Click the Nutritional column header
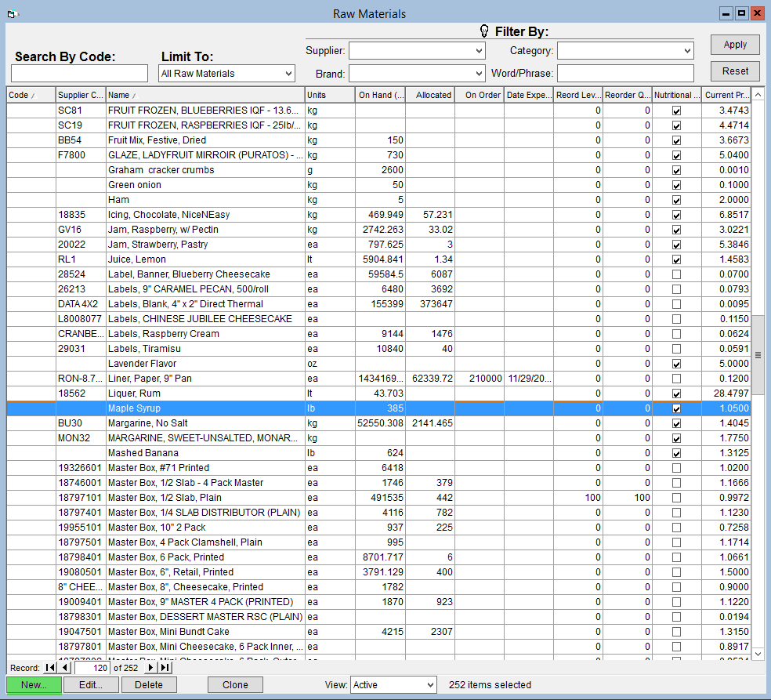This screenshot has height=700, width=771. coord(677,95)
